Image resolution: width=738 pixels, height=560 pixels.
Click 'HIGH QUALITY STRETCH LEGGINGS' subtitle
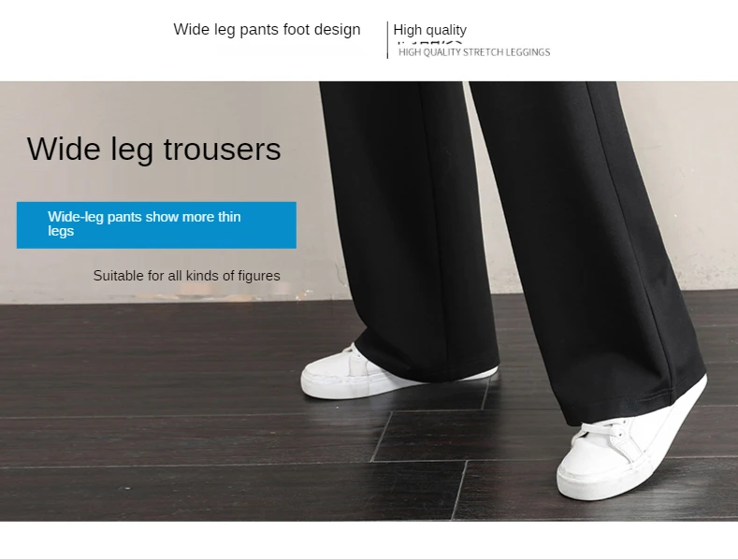(474, 52)
